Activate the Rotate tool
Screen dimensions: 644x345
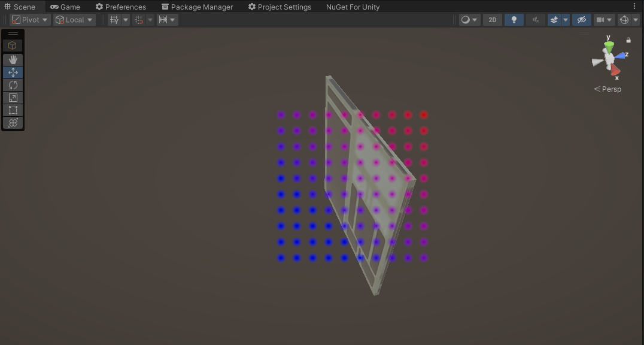point(13,84)
